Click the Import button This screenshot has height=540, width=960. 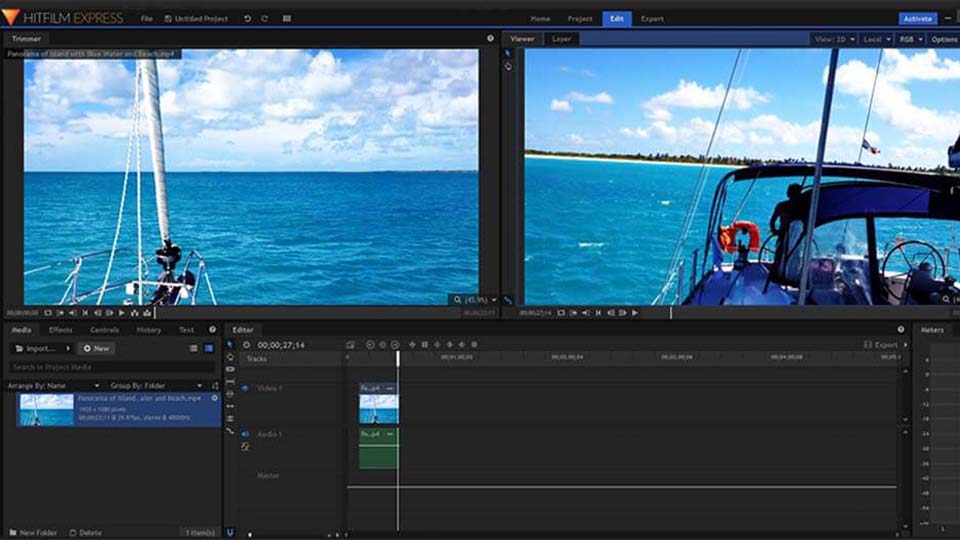tap(36, 348)
